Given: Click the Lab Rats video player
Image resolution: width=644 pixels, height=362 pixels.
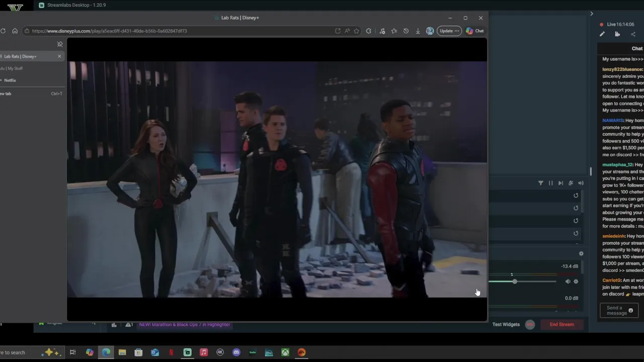Looking at the screenshot, I should (277, 179).
